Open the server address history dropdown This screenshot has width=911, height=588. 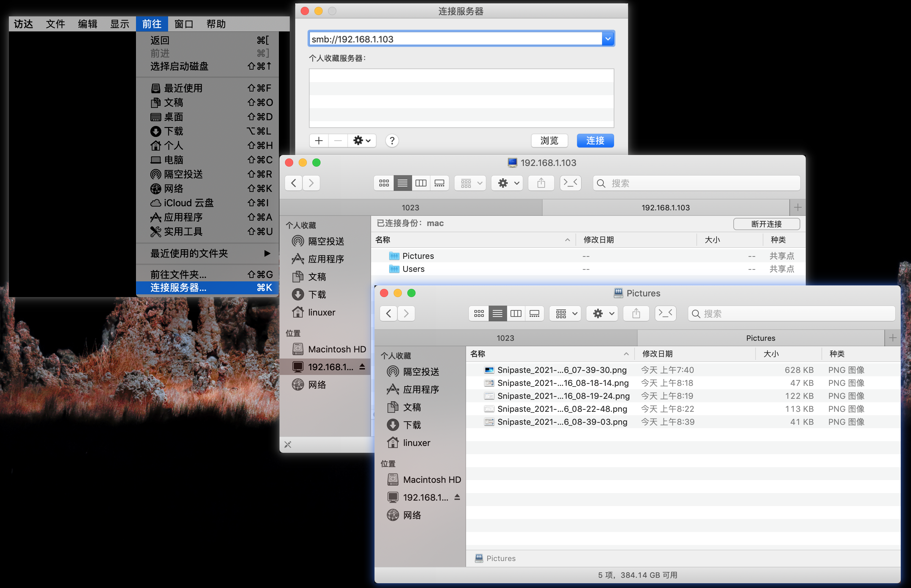[x=607, y=38]
